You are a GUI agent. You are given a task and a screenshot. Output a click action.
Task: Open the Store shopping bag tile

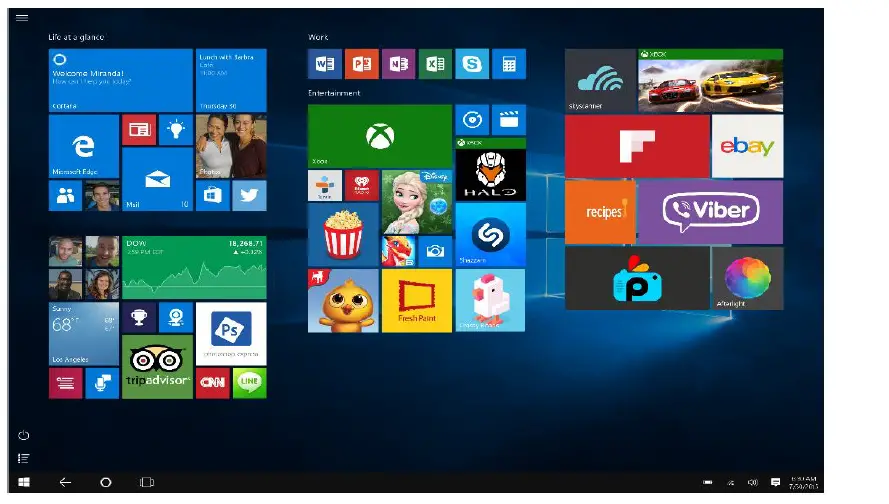(x=213, y=196)
